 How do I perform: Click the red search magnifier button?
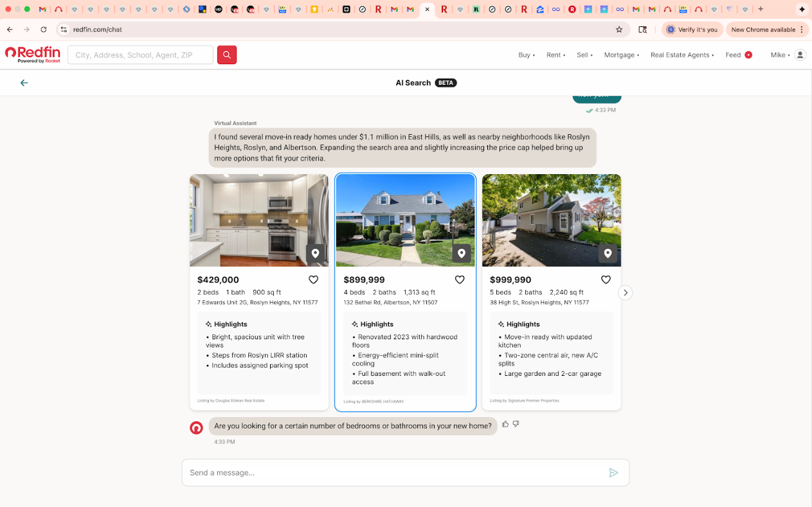pos(226,55)
